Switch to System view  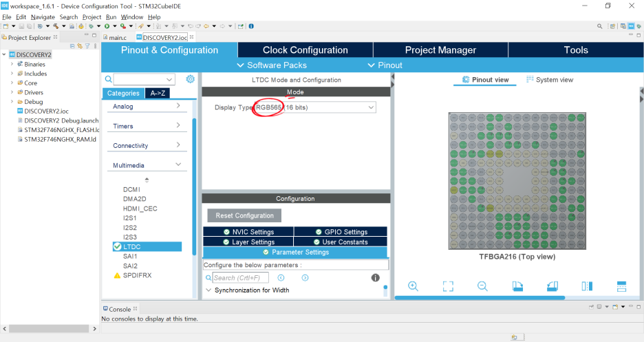(550, 80)
